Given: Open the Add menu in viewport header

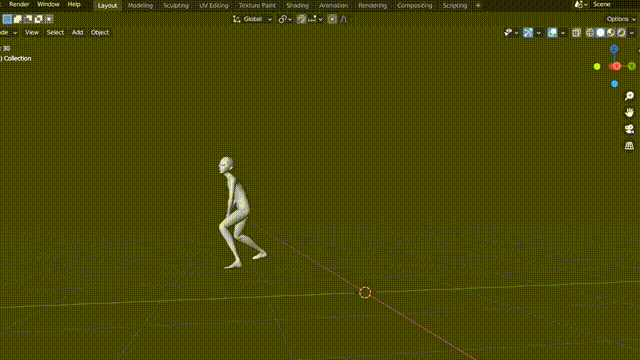Looking at the screenshot, I should click(77, 33).
